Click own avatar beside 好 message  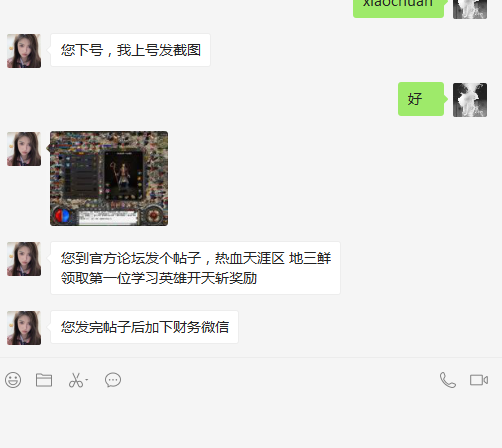tap(470, 100)
